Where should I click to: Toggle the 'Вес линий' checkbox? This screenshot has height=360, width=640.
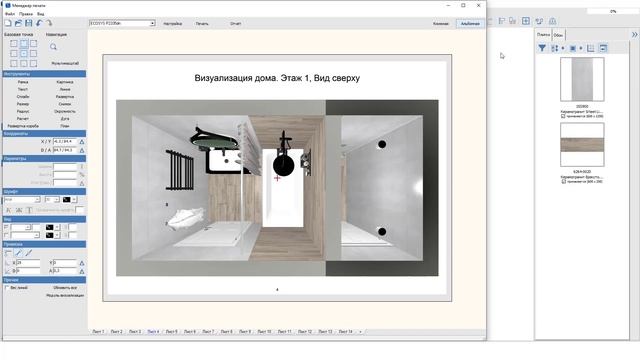[x=7, y=288]
